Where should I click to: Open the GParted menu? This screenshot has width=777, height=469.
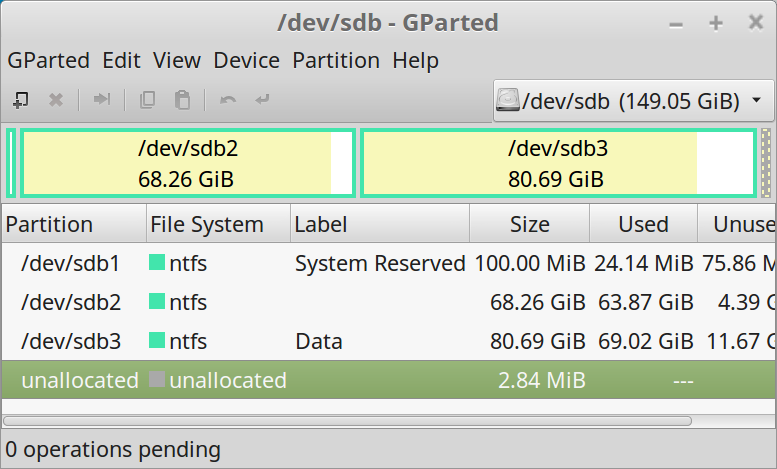(x=48, y=60)
